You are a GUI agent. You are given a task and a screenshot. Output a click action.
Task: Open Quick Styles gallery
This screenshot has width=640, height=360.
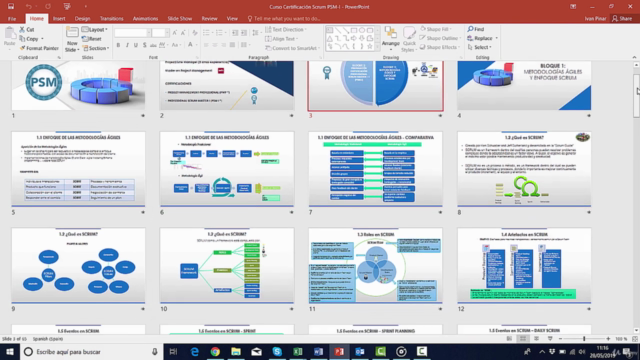click(x=408, y=40)
